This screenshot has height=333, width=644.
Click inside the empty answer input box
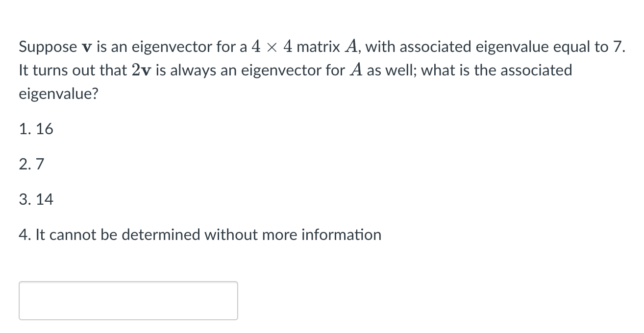(x=127, y=300)
